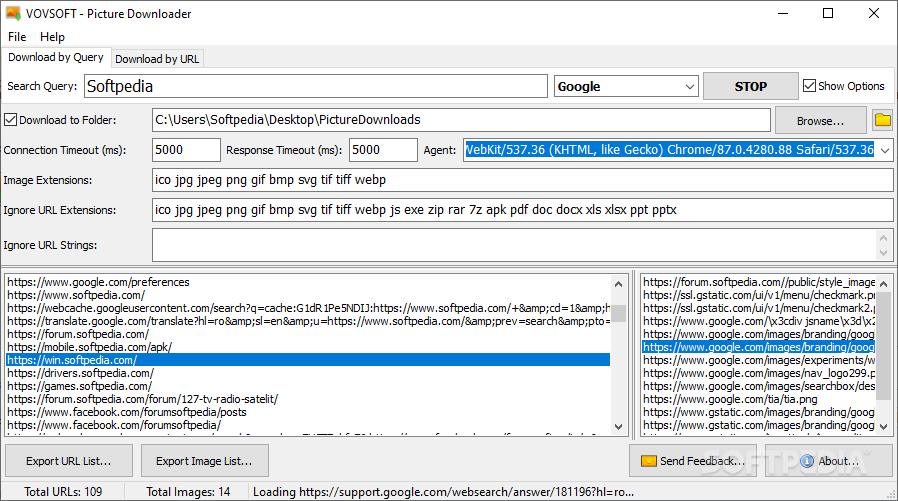The image size is (898, 501).
Task: Open the File menu
Action: [x=17, y=37]
